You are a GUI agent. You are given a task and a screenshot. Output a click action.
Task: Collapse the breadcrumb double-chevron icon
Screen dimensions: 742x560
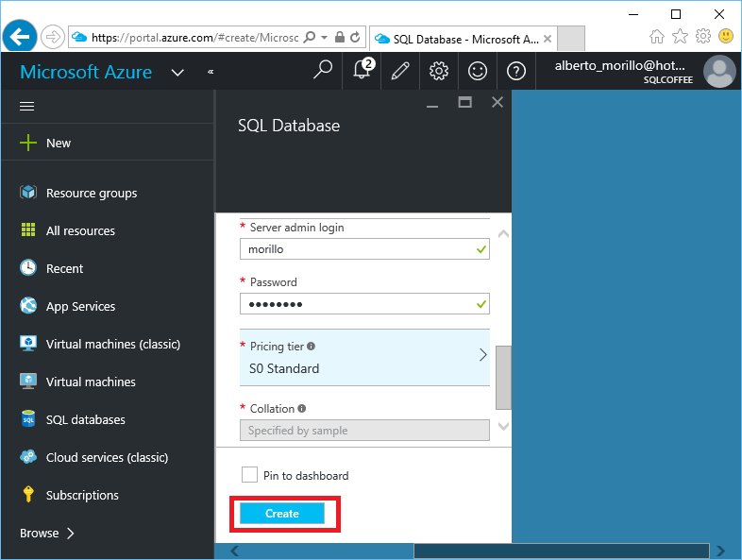coord(211,72)
